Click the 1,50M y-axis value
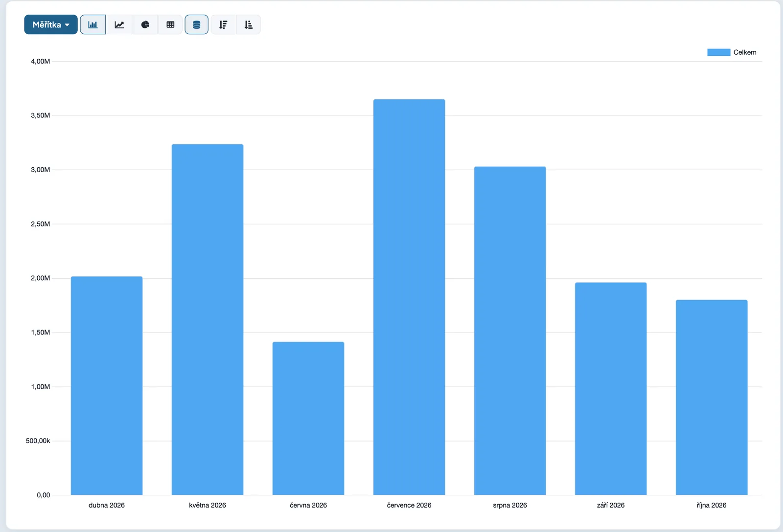The height and width of the screenshot is (532, 783). (x=41, y=332)
